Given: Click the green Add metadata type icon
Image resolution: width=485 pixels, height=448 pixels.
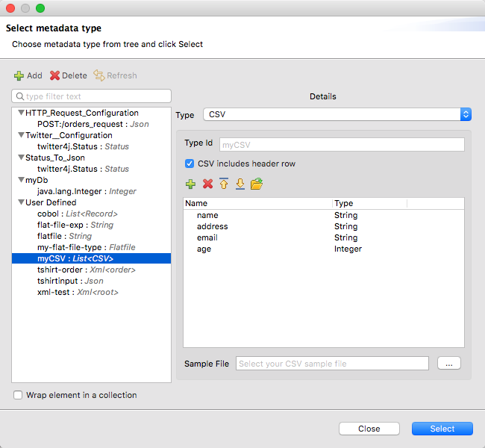Looking at the screenshot, I should (19, 75).
